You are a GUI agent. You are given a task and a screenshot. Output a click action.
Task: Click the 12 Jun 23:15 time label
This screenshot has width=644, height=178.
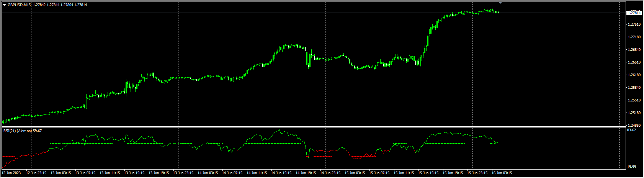(x=36, y=173)
